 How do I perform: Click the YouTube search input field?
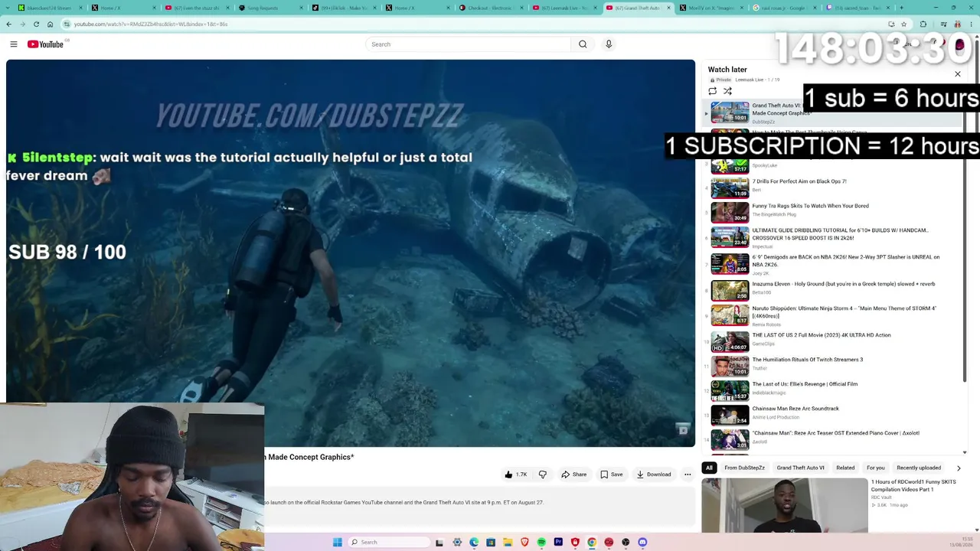(x=469, y=44)
